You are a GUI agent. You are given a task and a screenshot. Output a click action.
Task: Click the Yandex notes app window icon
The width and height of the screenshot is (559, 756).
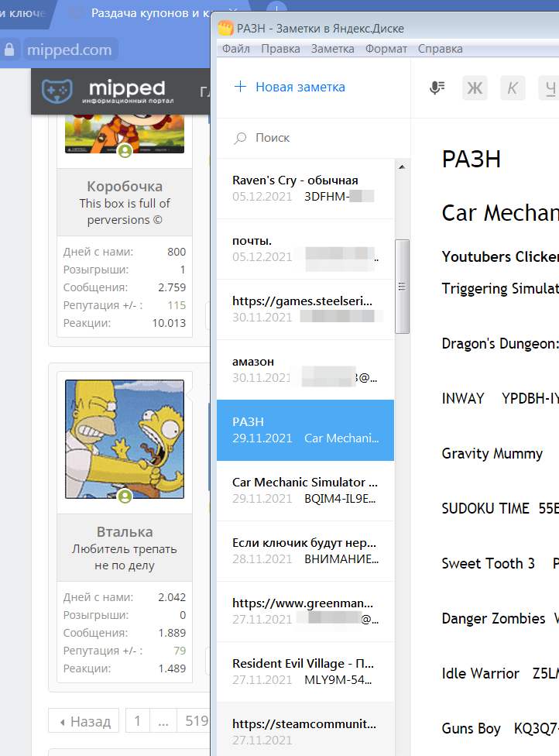pyautogui.click(x=225, y=28)
